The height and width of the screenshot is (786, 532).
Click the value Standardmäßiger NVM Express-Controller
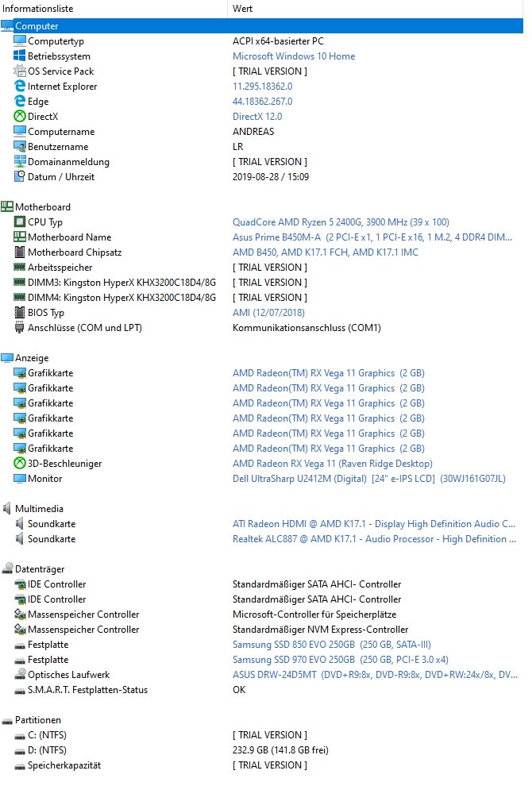(321, 629)
